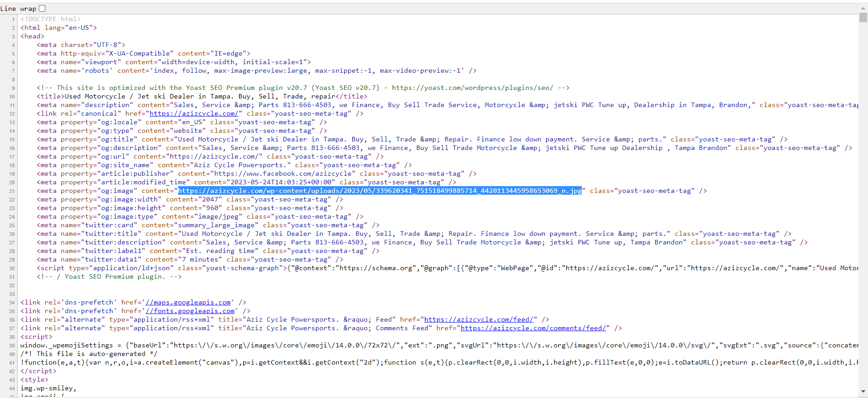Viewport: 868px width, 398px height.
Task: Click line number 8 in the gutter
Action: 13,80
